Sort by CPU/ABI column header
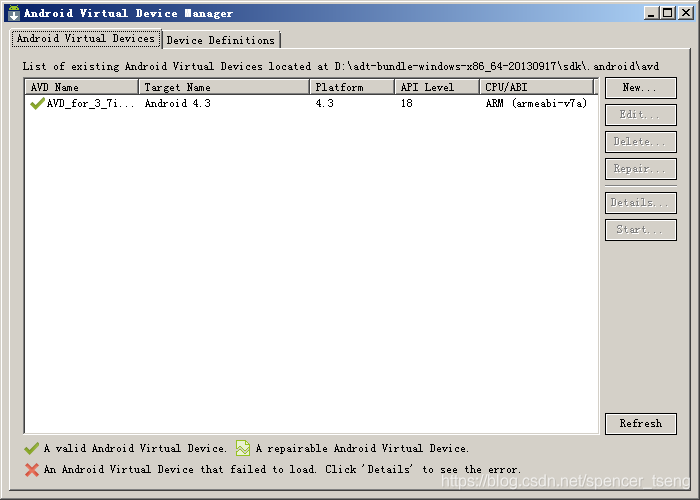Viewport: 700px width, 500px height. [x=537, y=87]
